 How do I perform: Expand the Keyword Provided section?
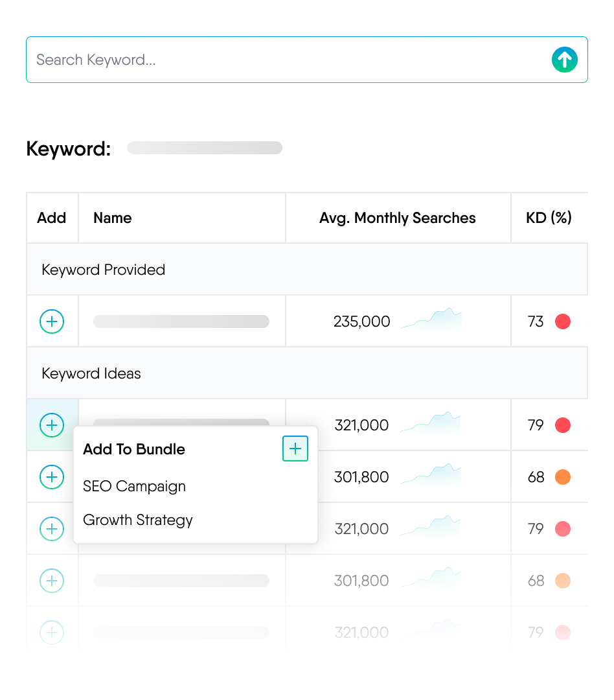pyautogui.click(x=103, y=269)
